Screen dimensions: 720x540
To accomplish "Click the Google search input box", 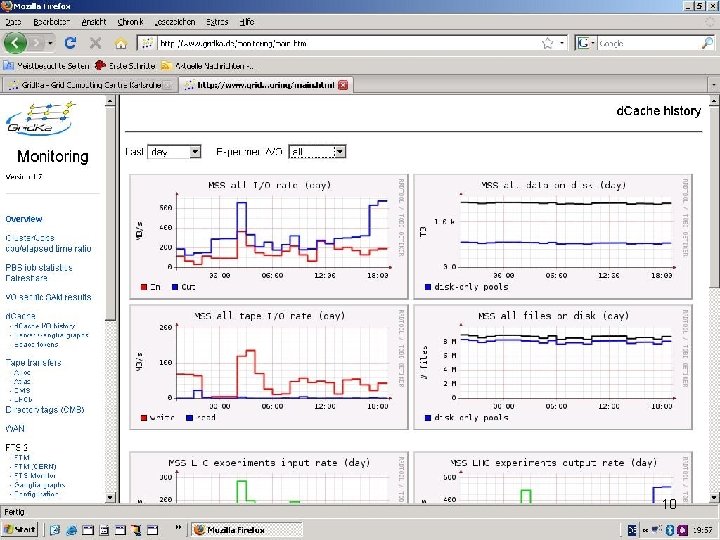I will [648, 43].
